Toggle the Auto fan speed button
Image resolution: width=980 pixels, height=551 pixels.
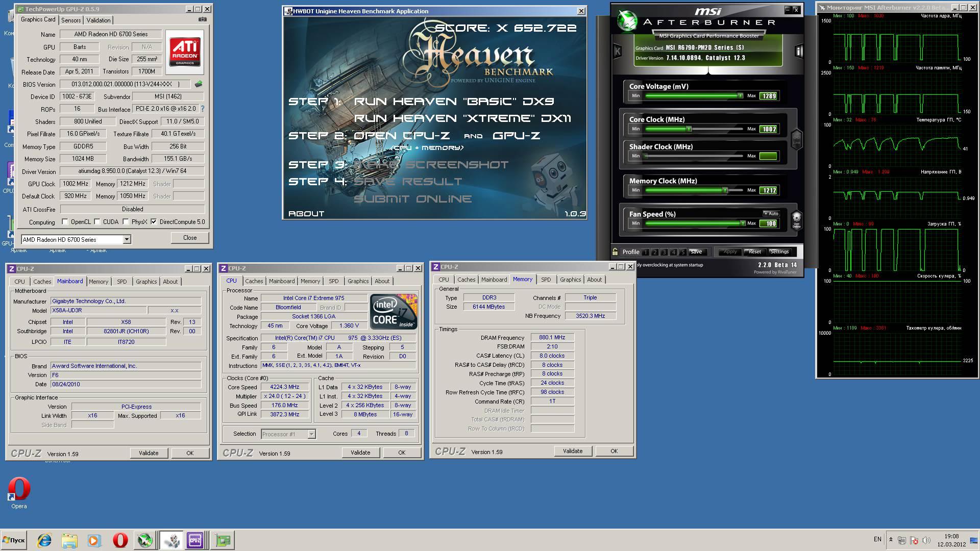pyautogui.click(x=771, y=214)
